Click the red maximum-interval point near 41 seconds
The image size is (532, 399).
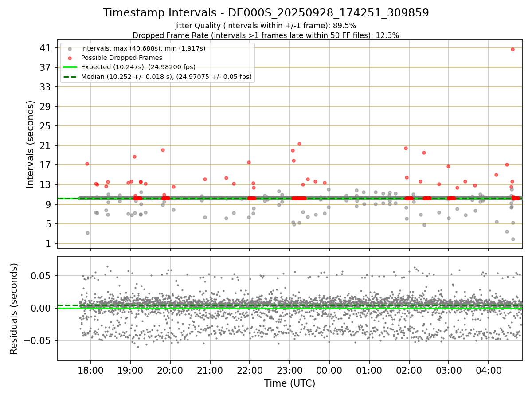pos(512,49)
